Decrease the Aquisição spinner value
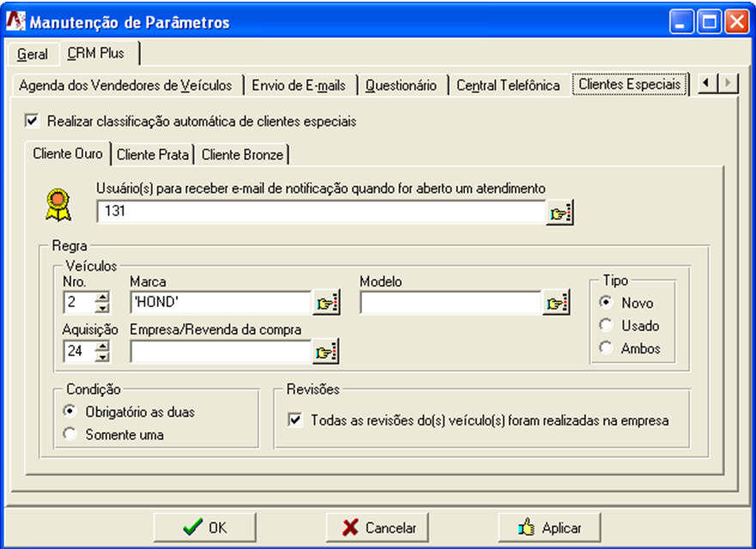Screen dimensions: 756x549 pyautogui.click(x=103, y=356)
